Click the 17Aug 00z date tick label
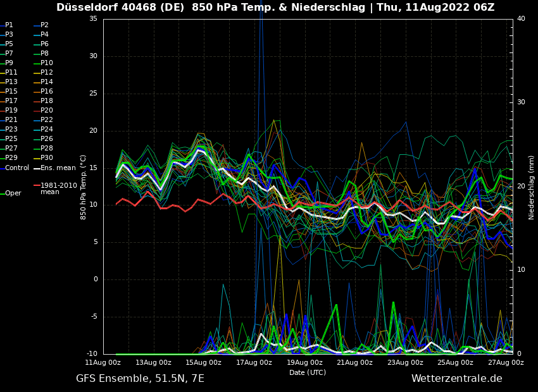Image resolution: width=538 pixels, height=392 pixels. 254,363
